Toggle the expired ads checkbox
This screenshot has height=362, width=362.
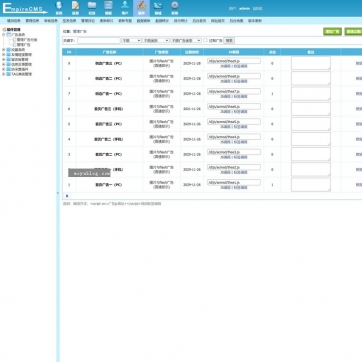point(206,40)
